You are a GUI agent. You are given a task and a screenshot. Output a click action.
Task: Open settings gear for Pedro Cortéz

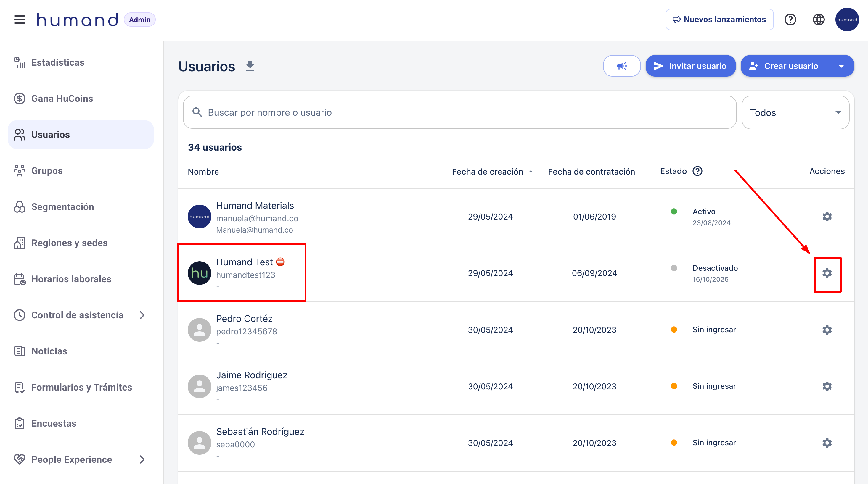[x=827, y=330]
